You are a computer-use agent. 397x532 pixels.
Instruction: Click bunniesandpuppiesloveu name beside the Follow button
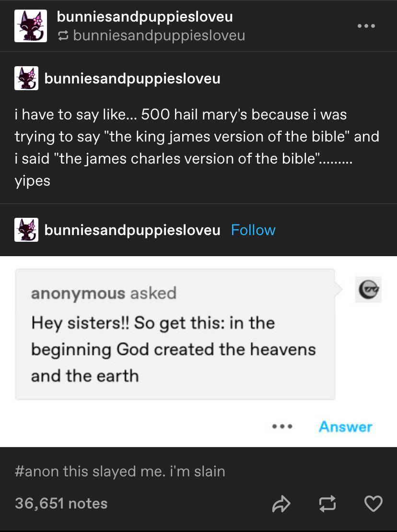132,230
